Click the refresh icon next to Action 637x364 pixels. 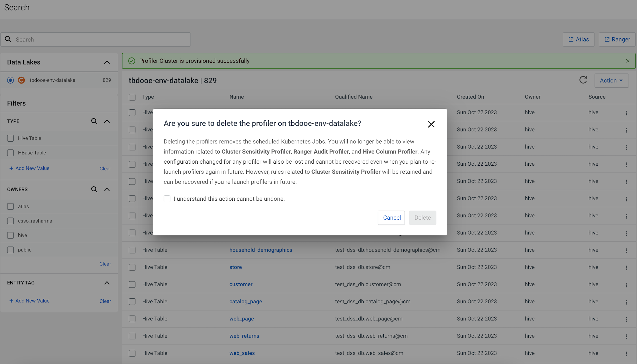pyautogui.click(x=583, y=80)
